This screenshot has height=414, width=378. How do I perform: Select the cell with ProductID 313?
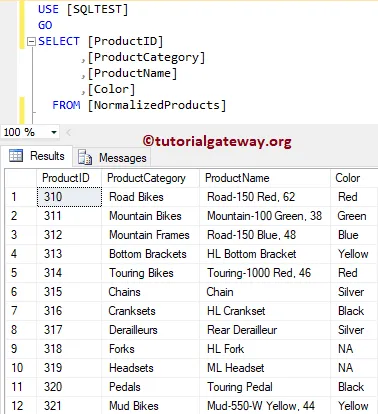tap(69, 254)
